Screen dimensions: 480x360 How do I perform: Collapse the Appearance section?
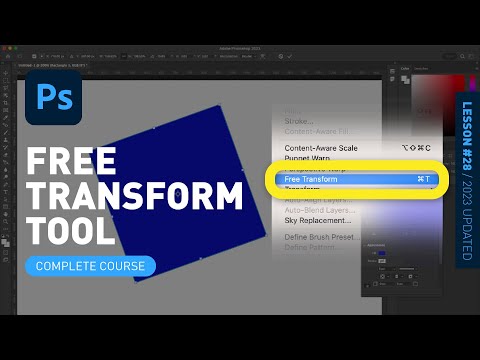[365, 245]
